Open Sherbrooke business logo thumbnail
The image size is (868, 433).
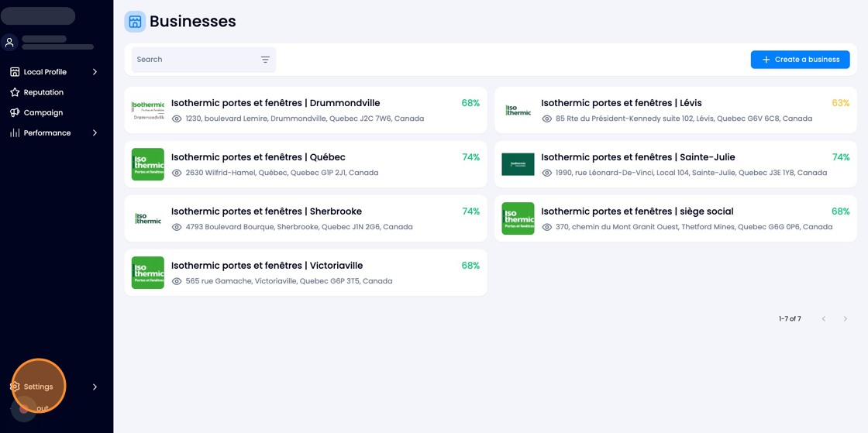148,218
